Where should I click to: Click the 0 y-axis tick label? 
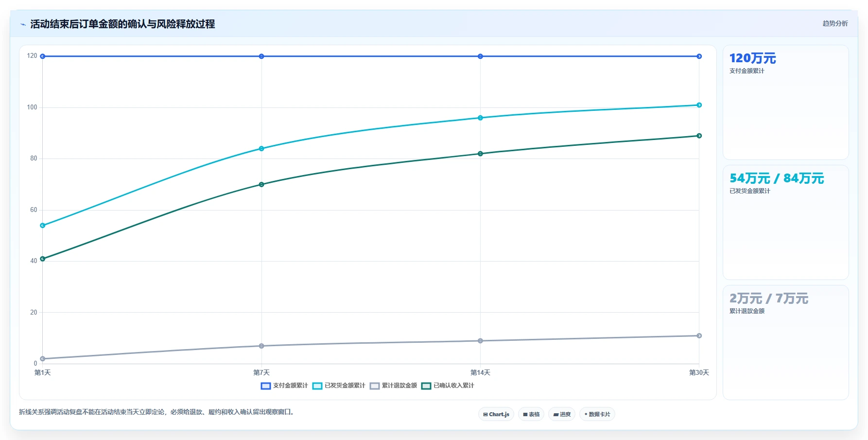tap(35, 364)
